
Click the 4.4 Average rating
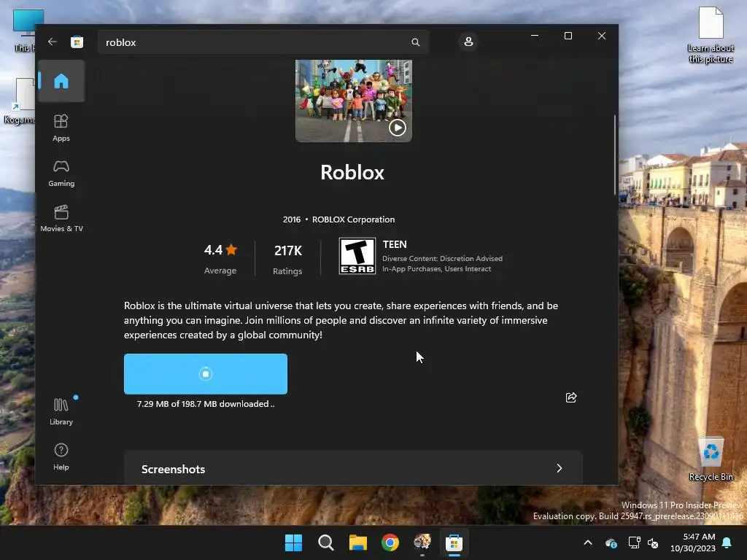[220, 259]
